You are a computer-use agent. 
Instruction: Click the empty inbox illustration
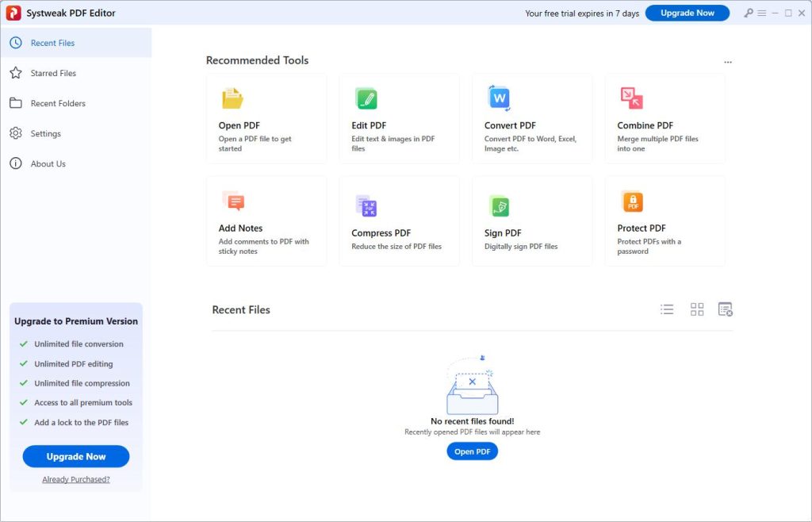473,386
